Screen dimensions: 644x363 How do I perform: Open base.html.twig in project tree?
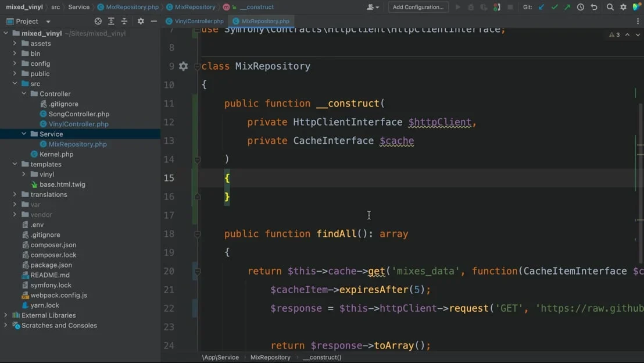point(62,184)
